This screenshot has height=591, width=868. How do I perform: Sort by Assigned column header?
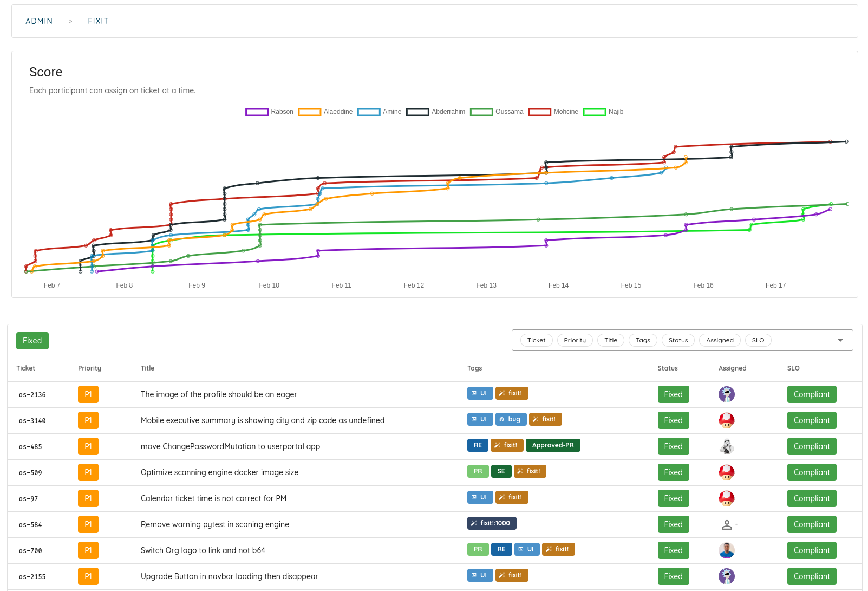tap(732, 368)
